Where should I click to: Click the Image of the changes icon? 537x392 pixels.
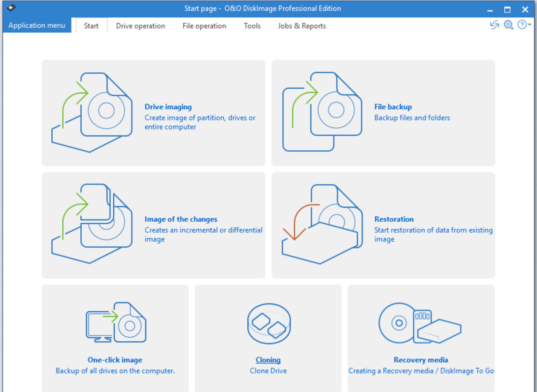[x=92, y=223]
